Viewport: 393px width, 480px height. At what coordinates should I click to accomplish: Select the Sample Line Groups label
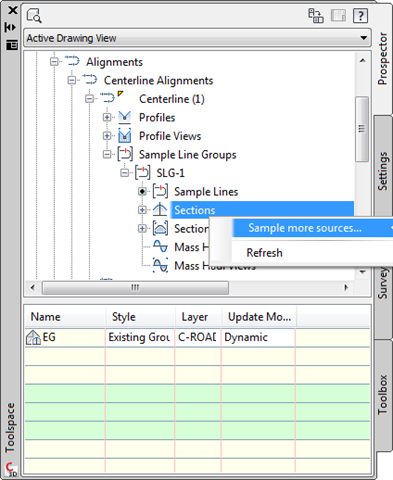(x=188, y=155)
